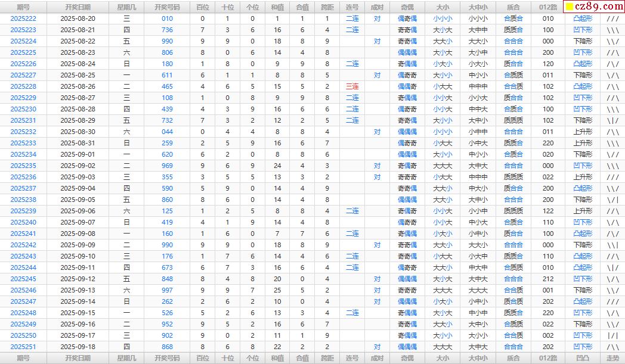Click the 奇偶 header in the top row
This screenshot has width=625, height=364.
tap(407, 7)
